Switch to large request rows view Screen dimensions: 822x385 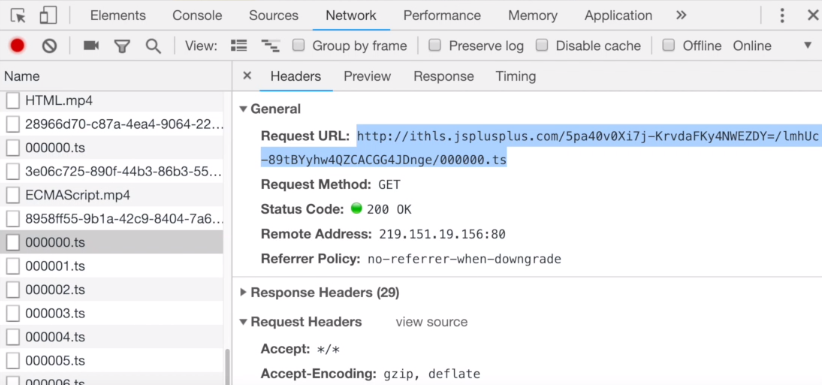click(x=239, y=46)
